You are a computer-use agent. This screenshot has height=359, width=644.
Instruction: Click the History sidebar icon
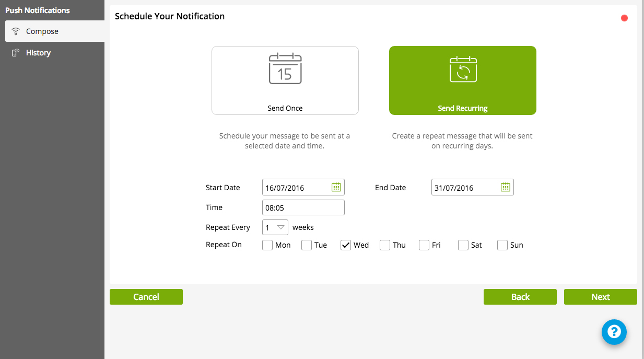[16, 53]
